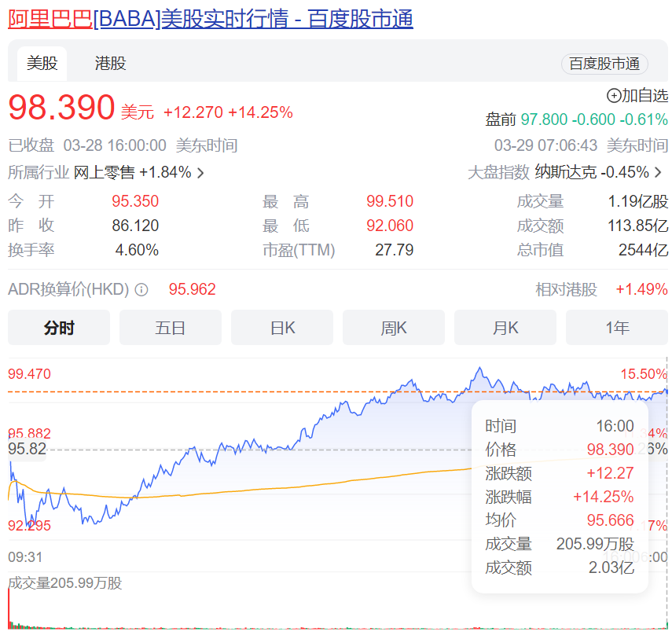Click the 03-29 07:06:43 pre-market timestamp
The height and width of the screenshot is (639, 672).
[545, 145]
